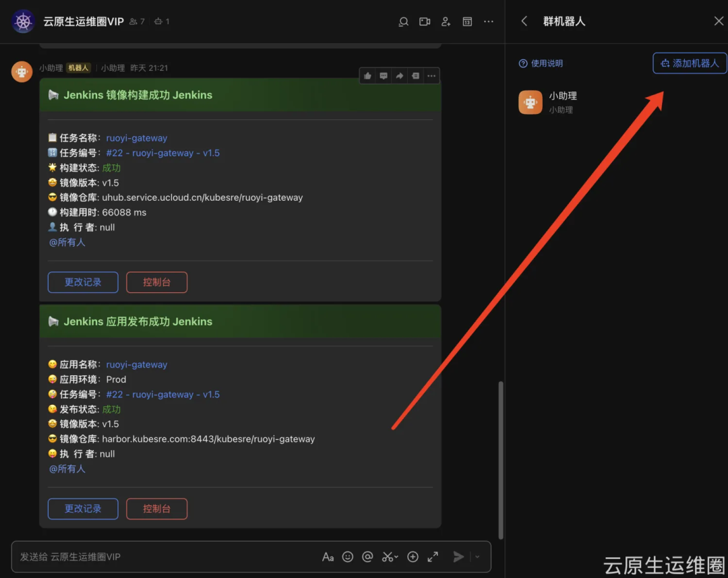Click @所有人 mention in the 镜像构建成功 card
The image size is (728, 578).
[67, 242]
